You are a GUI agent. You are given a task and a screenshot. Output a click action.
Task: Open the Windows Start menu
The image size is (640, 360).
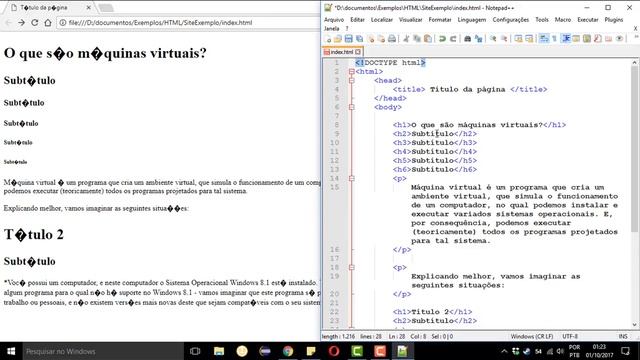pyautogui.click(x=11, y=351)
